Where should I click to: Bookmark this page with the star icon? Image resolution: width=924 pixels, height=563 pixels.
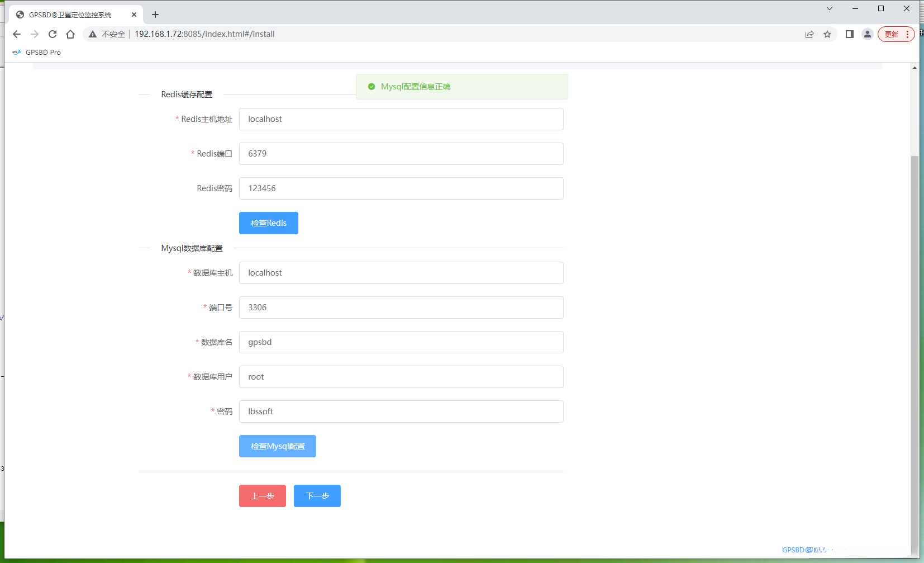point(827,34)
